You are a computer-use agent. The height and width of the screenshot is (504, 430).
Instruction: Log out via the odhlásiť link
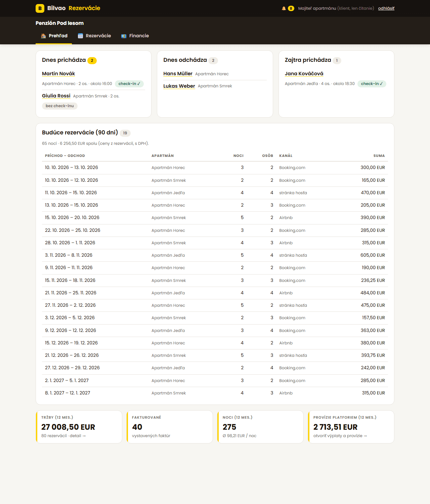386,8
